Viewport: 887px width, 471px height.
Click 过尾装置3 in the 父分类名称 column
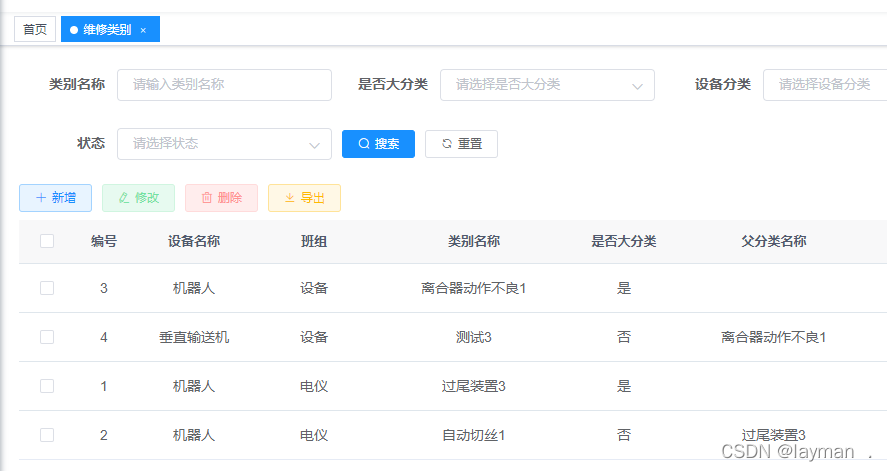pyautogui.click(x=774, y=435)
